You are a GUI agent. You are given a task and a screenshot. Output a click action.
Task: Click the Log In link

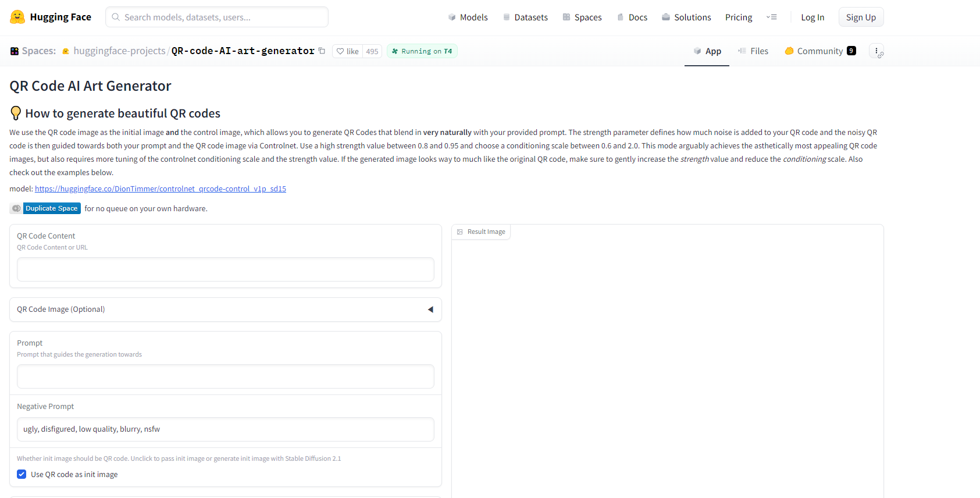[x=812, y=17]
